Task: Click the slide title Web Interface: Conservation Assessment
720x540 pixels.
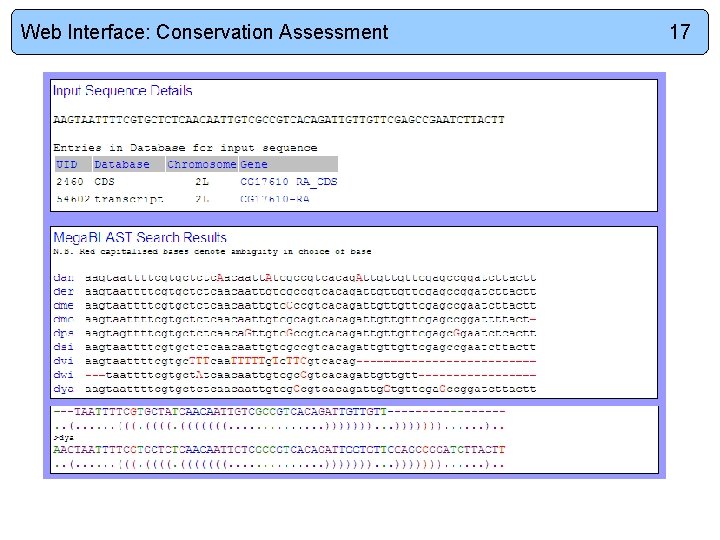Action: coord(204,32)
